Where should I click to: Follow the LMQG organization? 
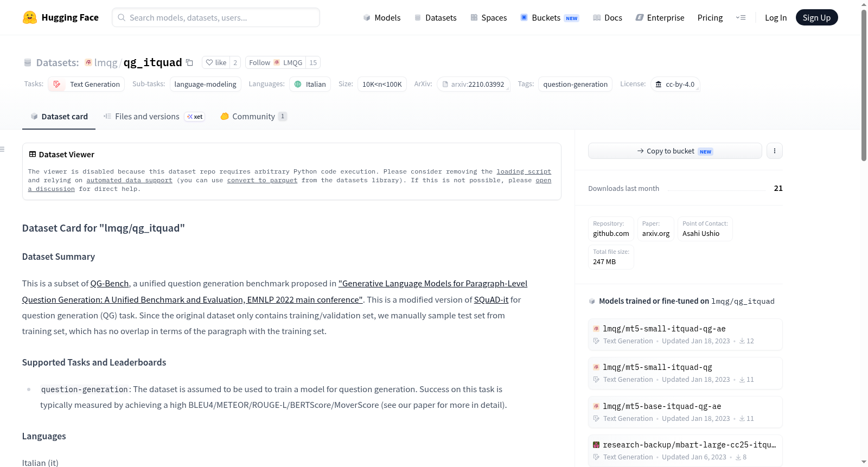pyautogui.click(x=276, y=62)
